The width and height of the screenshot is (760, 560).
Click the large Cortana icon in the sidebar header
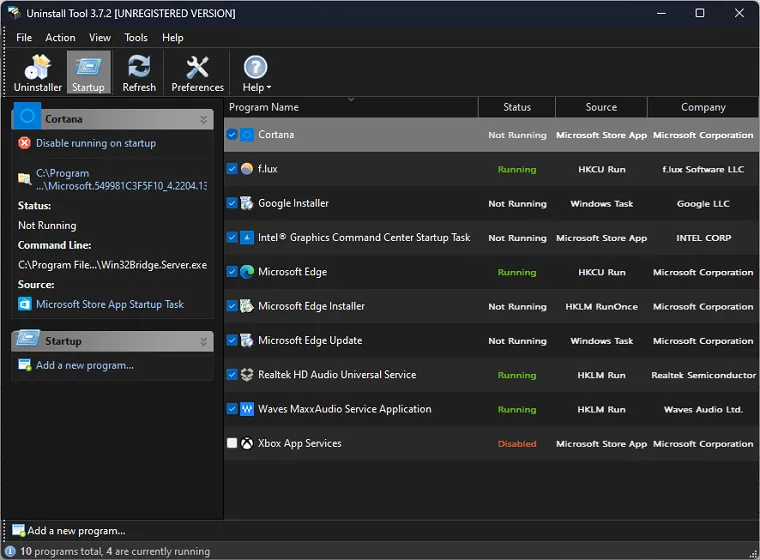(27, 116)
